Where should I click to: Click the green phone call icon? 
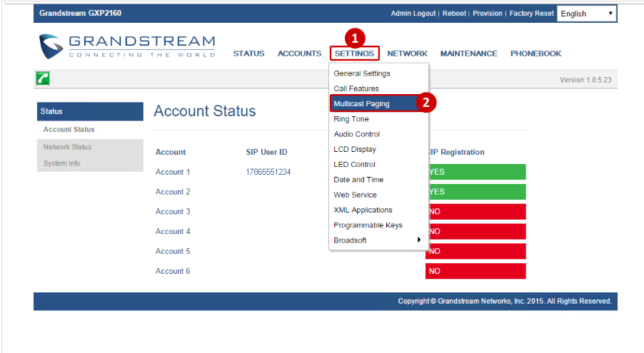tap(43, 78)
